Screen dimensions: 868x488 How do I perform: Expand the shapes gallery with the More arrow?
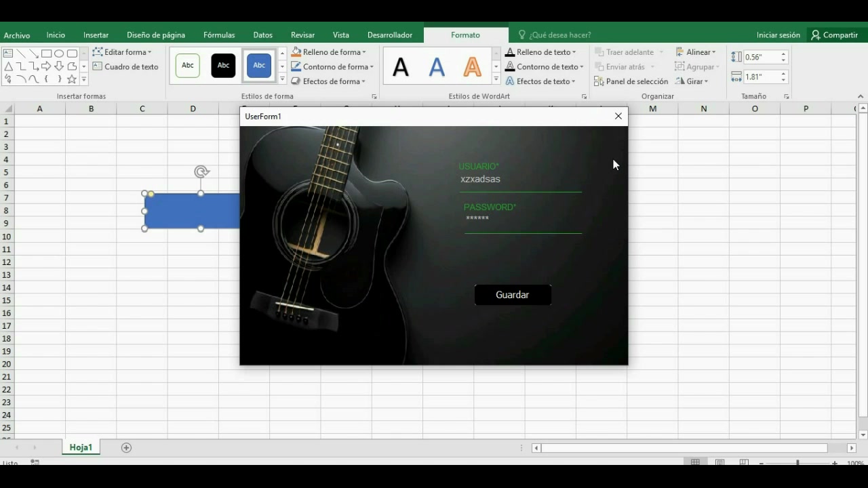tap(84, 79)
